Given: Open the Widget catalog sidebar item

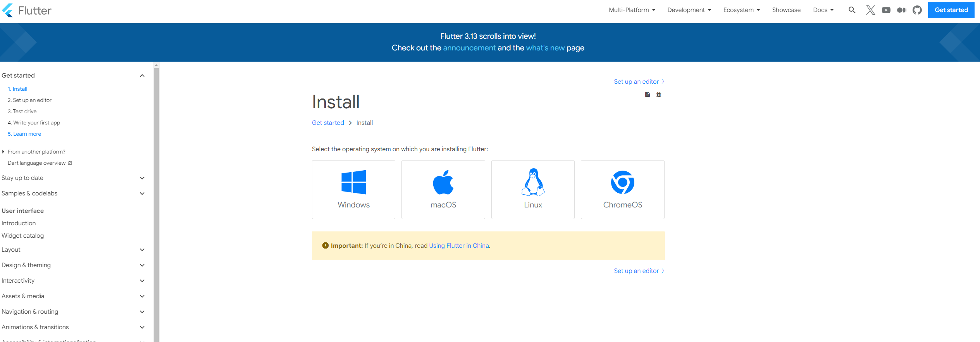Looking at the screenshot, I should pyautogui.click(x=22, y=236).
